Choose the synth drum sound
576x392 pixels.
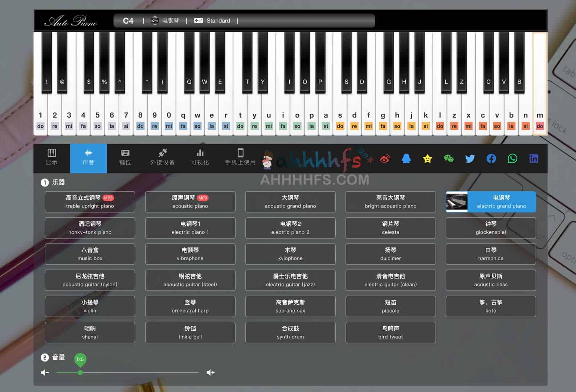click(x=290, y=332)
